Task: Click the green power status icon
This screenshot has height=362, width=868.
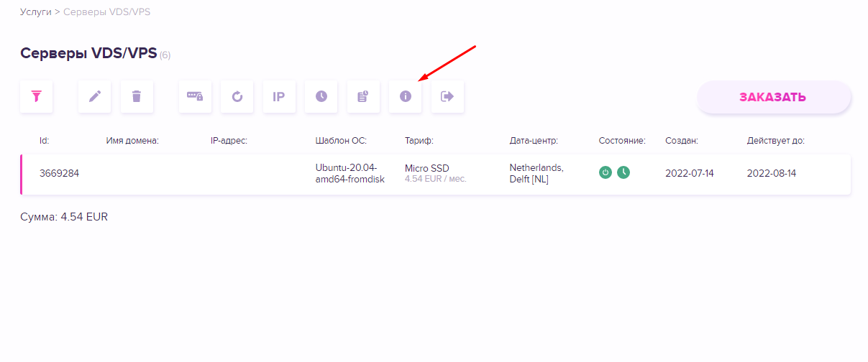Action: (606, 172)
